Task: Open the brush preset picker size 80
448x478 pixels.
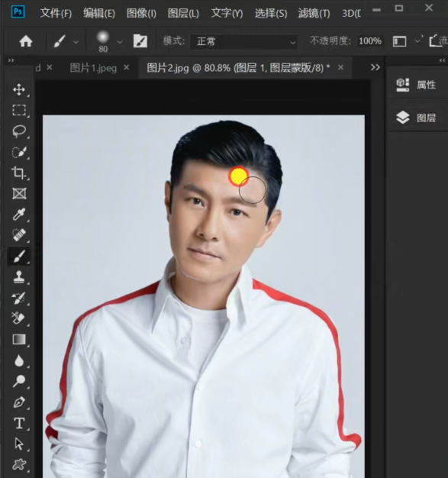Action: pyautogui.click(x=103, y=42)
